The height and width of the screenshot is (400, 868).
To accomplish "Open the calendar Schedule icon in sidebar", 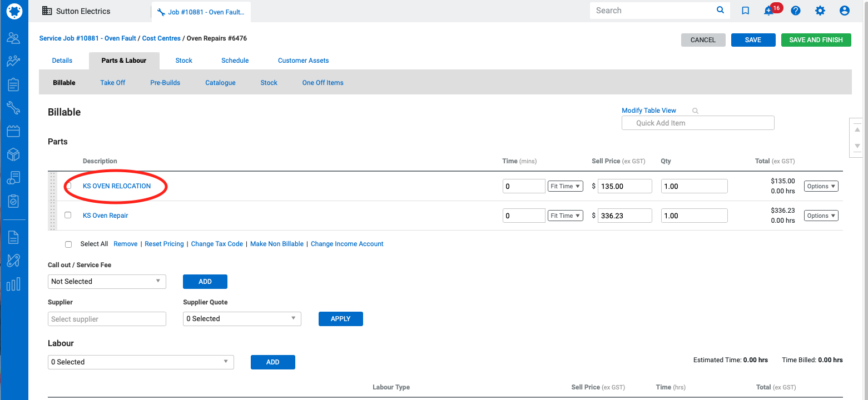I will (x=13, y=131).
